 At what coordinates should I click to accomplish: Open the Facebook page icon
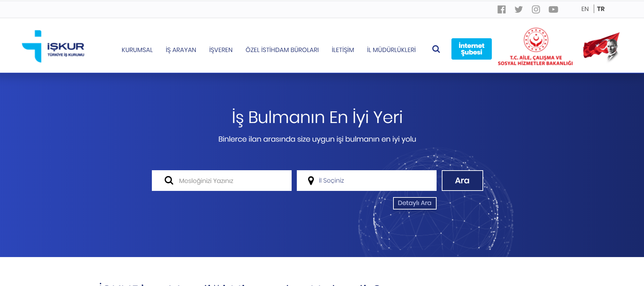[x=501, y=9]
